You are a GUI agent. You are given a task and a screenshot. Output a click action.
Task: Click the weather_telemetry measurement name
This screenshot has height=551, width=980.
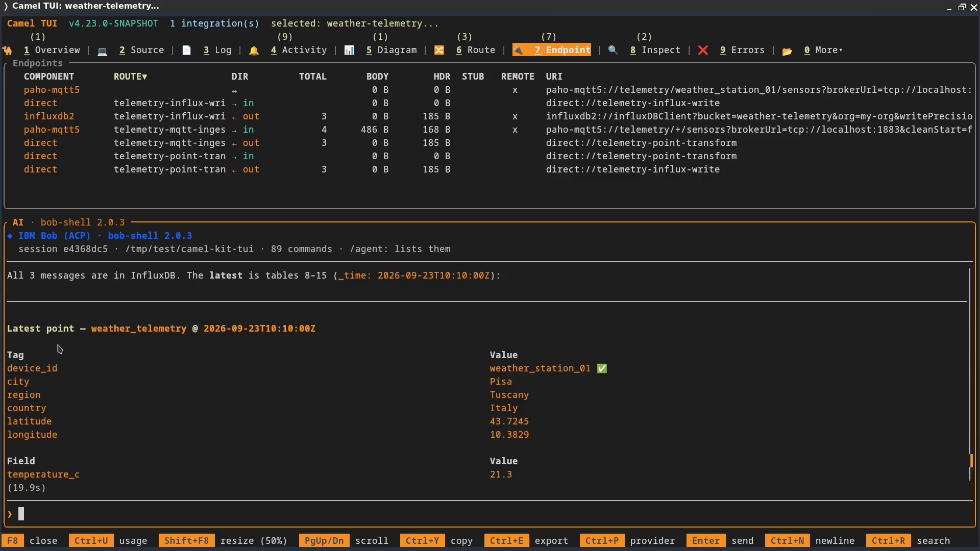click(139, 329)
